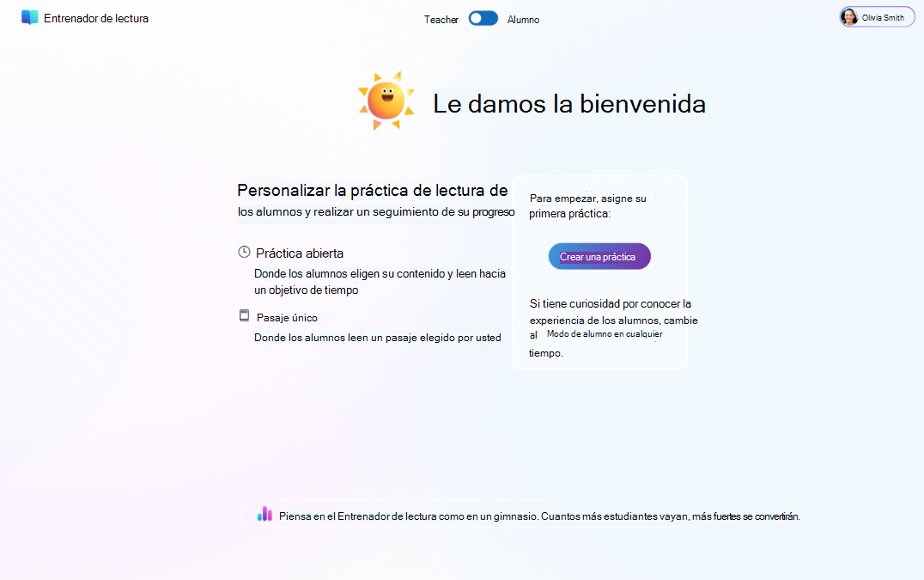Click the page icon beside Pasaje único
Viewport: 924px width, 580px height.
[x=244, y=315]
